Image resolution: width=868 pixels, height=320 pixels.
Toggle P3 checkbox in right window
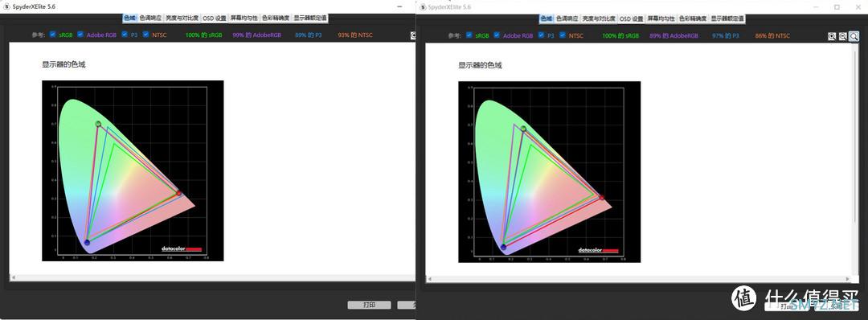[541, 35]
